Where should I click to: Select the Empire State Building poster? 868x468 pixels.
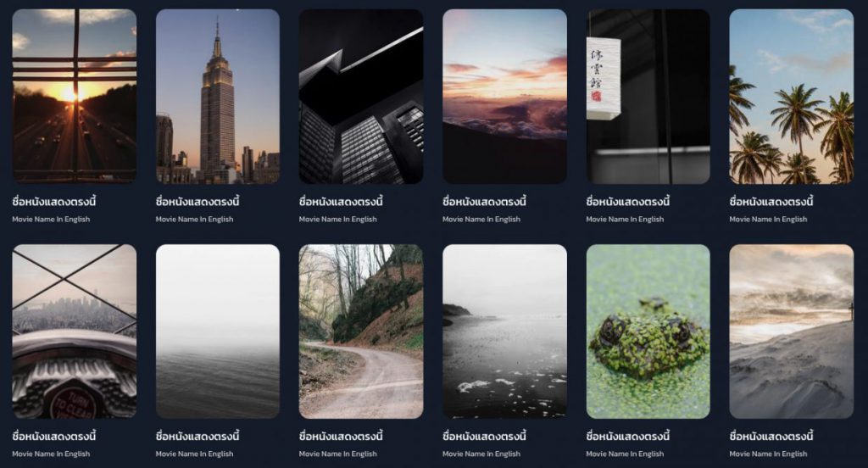point(218,96)
